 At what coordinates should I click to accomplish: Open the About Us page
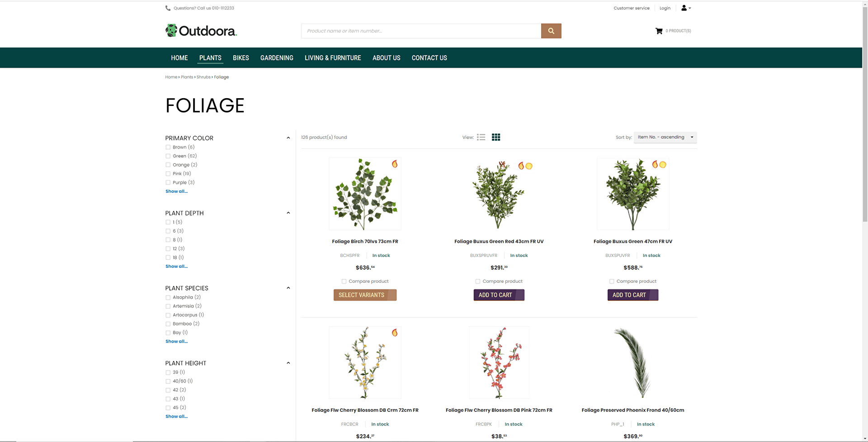click(387, 58)
